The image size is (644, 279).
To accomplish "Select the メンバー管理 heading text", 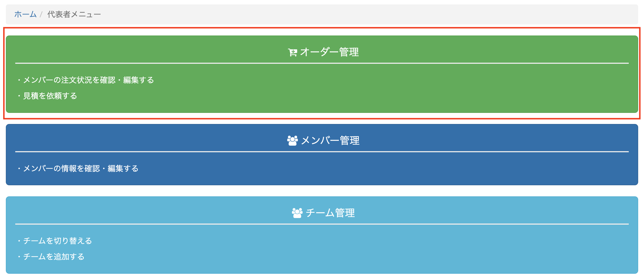I will coord(330,141).
